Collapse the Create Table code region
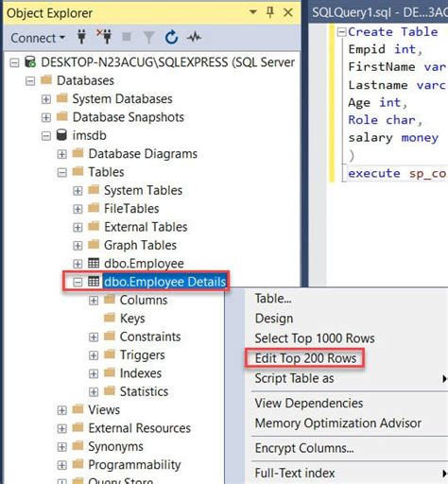The image size is (448, 484). click(341, 32)
